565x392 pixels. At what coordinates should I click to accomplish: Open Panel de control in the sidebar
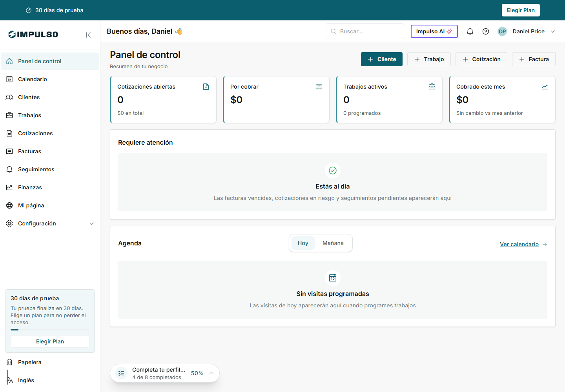pos(50,61)
